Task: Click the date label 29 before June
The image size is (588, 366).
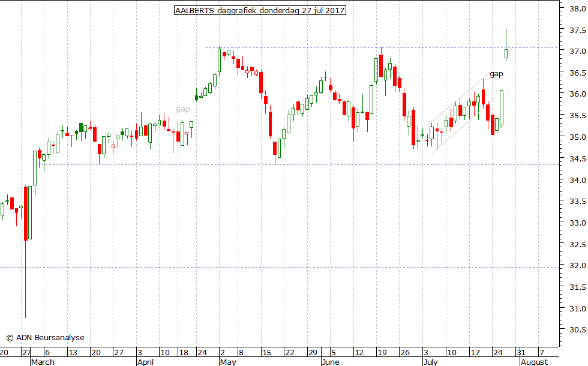Action: point(313,353)
